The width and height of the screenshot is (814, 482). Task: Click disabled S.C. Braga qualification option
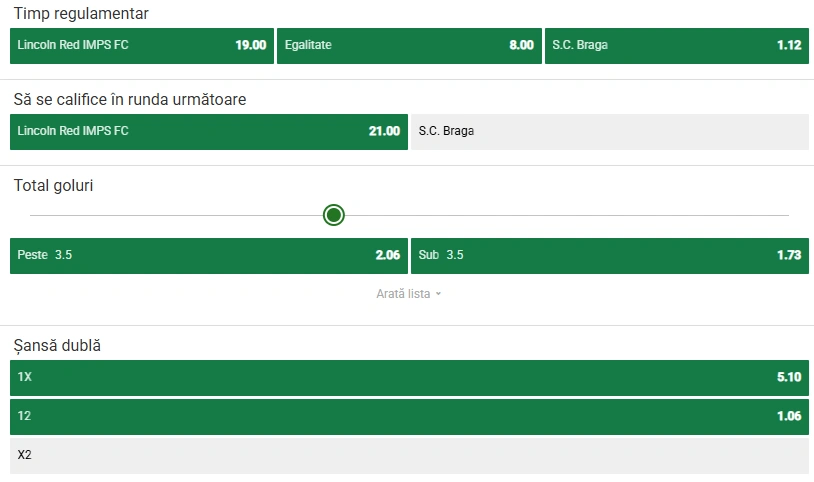click(609, 131)
